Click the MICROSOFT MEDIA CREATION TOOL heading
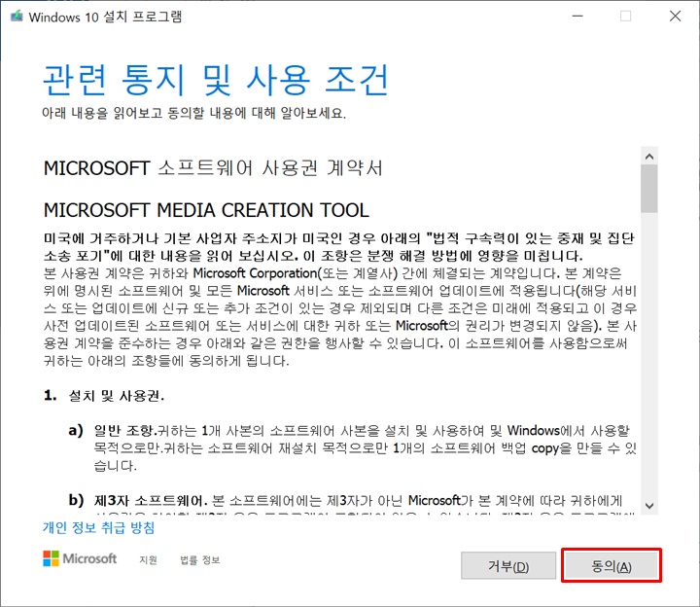This screenshot has height=607, width=700. click(x=206, y=210)
